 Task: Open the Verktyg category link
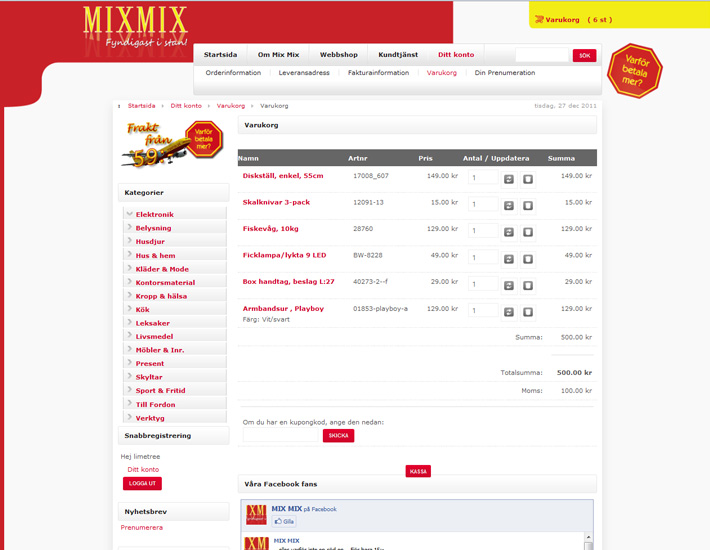(150, 418)
